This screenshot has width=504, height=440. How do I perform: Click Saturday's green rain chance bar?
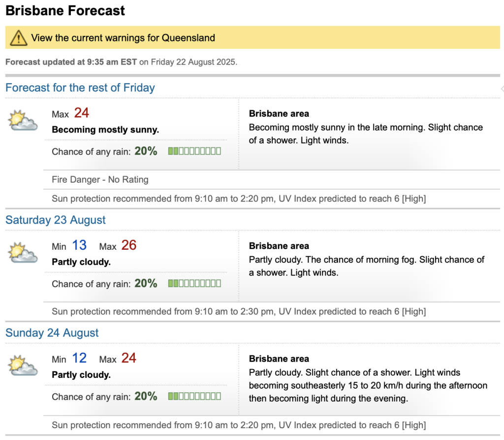(194, 283)
